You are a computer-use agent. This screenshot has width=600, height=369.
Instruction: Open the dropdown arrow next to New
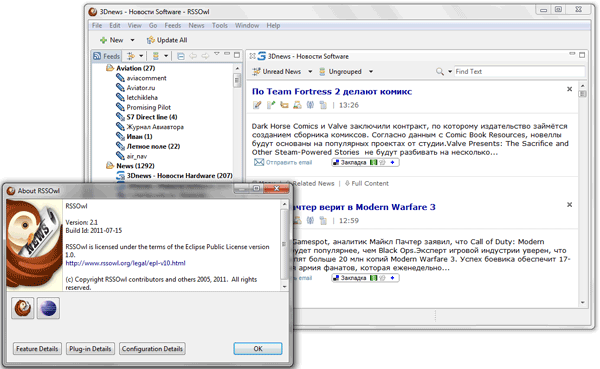pos(132,40)
